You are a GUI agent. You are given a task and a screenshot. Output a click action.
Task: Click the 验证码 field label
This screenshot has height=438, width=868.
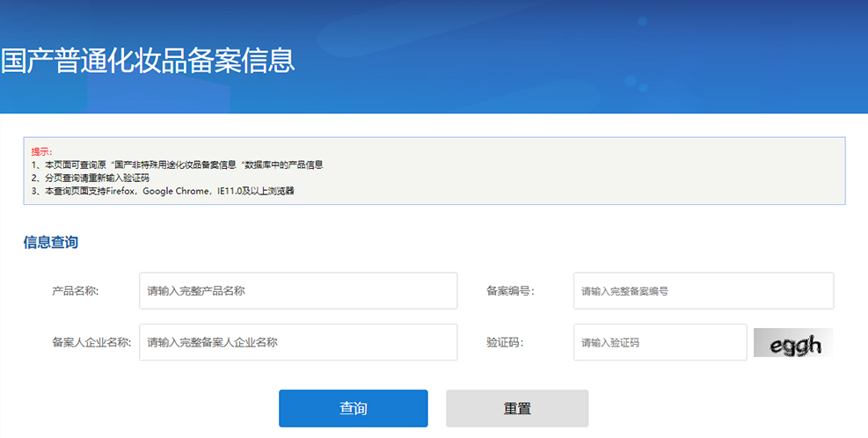coord(505,342)
